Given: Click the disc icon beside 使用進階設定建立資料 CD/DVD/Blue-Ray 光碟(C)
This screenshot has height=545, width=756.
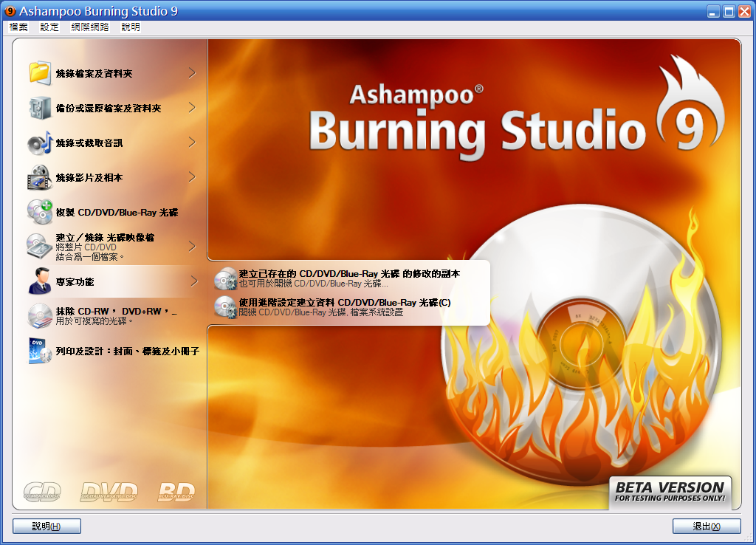Looking at the screenshot, I should click(226, 307).
